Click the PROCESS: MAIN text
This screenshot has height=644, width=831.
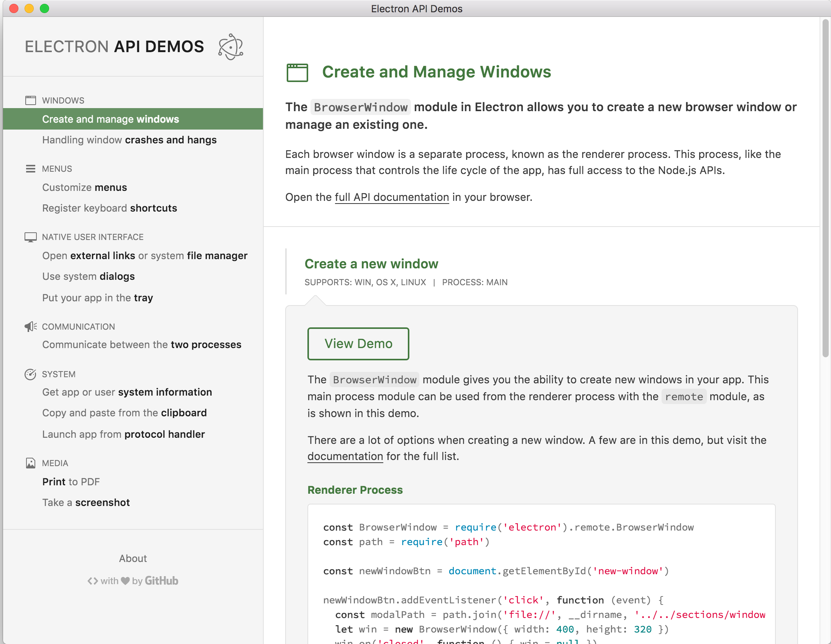475,282
